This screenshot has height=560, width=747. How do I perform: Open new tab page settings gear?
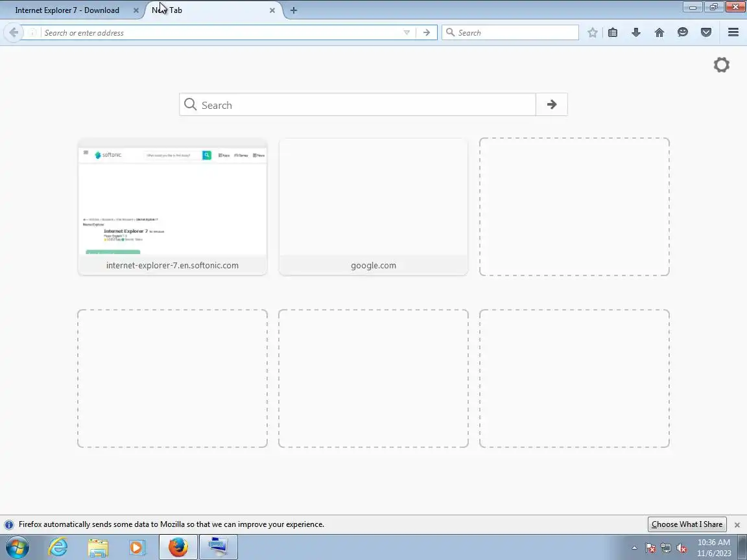point(721,65)
